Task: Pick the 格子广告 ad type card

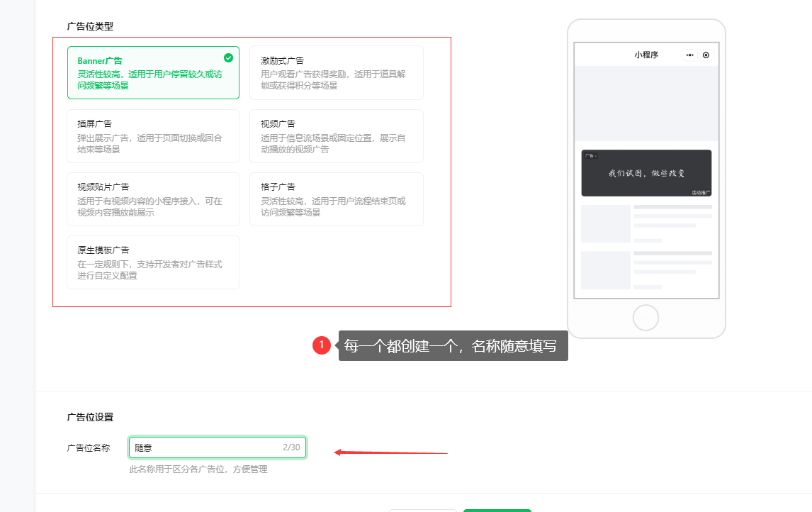Action: click(x=337, y=199)
